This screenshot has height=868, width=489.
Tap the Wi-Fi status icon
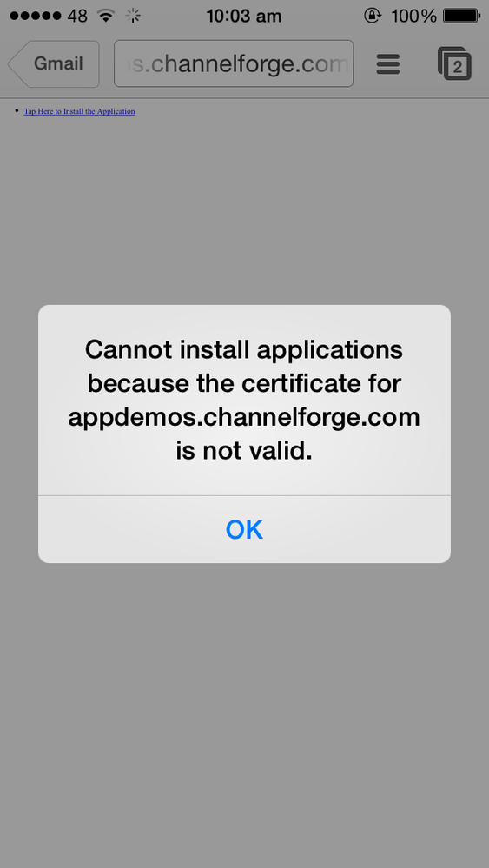coord(105,16)
